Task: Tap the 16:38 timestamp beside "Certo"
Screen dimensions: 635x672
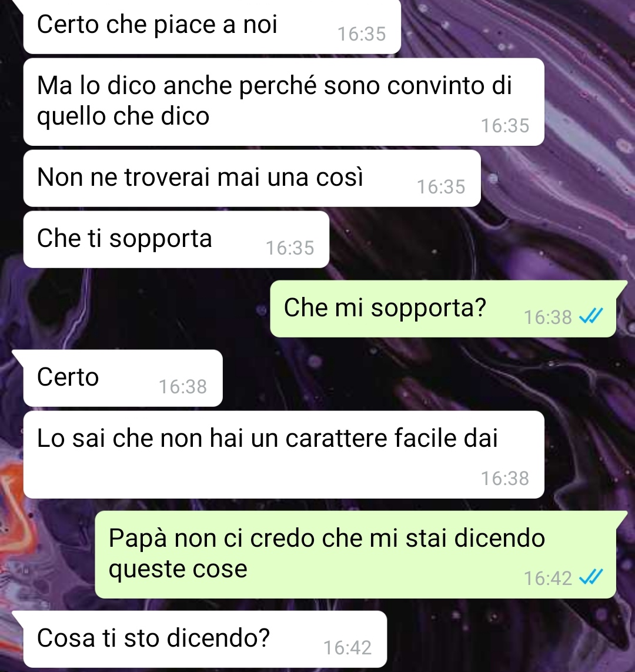Action: pyautogui.click(x=183, y=387)
